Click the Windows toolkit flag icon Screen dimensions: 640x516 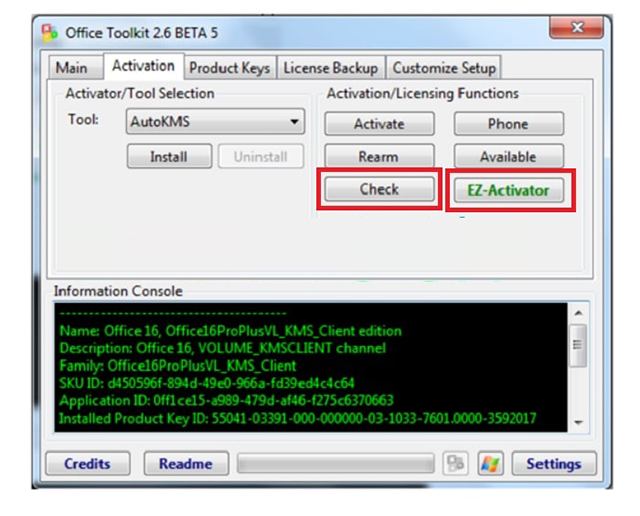tap(490, 463)
